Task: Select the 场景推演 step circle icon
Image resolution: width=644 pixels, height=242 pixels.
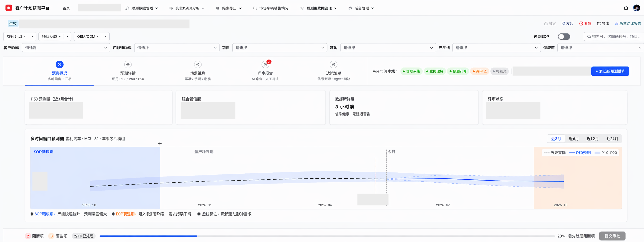Action: 198,65
